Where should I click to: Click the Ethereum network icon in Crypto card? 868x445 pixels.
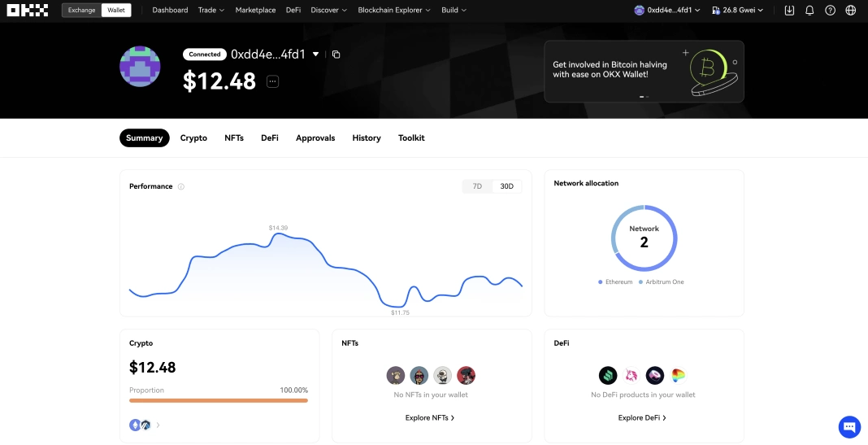[x=135, y=425]
